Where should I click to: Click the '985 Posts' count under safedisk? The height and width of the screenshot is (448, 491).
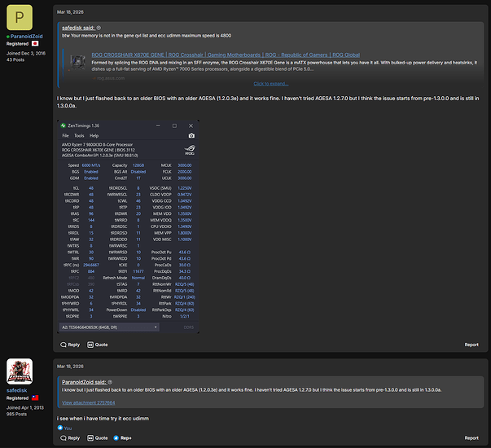coord(16,414)
